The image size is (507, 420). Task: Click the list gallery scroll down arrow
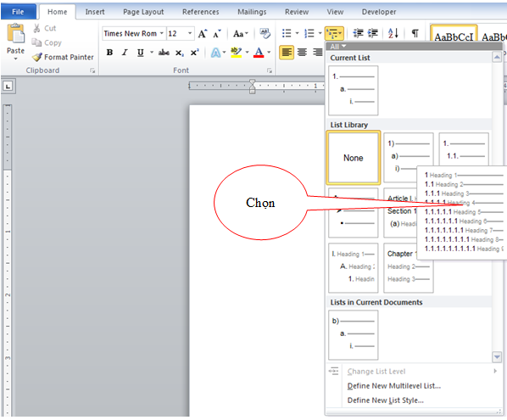[x=497, y=357]
